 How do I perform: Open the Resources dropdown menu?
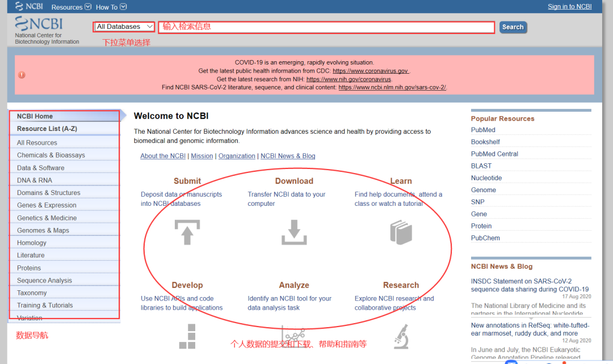pyautogui.click(x=71, y=7)
